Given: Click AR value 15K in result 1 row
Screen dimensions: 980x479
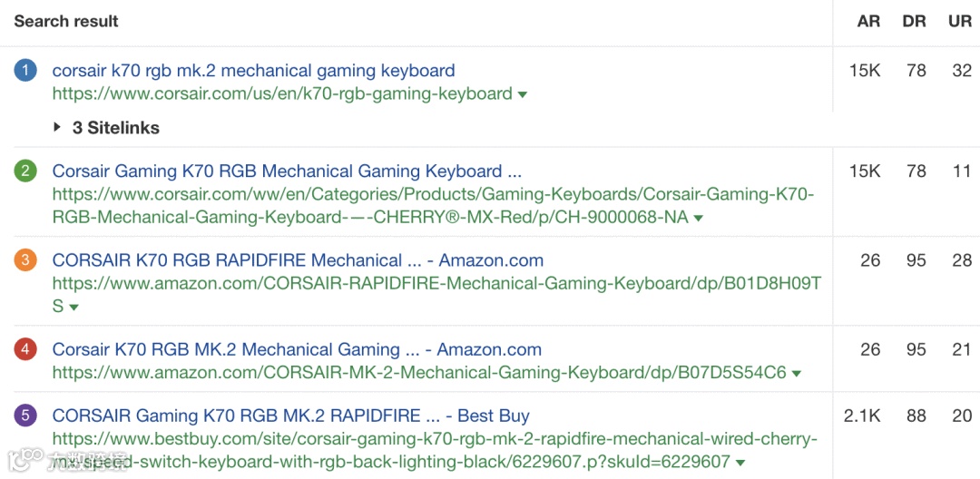Looking at the screenshot, I should coord(865,71).
